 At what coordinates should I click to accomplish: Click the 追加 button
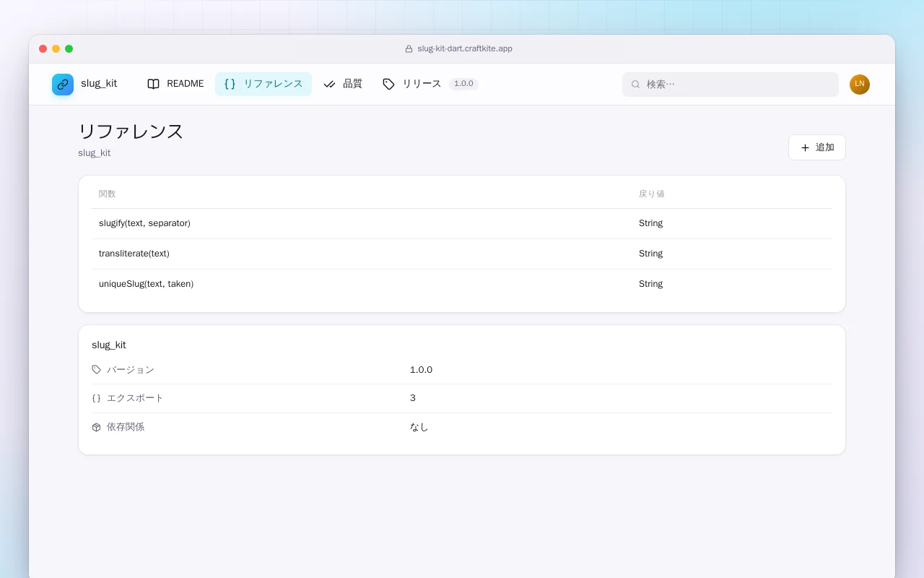[817, 147]
